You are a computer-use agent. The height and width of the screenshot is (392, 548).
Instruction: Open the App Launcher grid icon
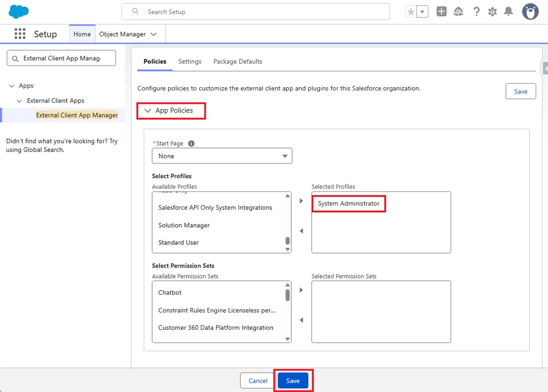point(20,34)
